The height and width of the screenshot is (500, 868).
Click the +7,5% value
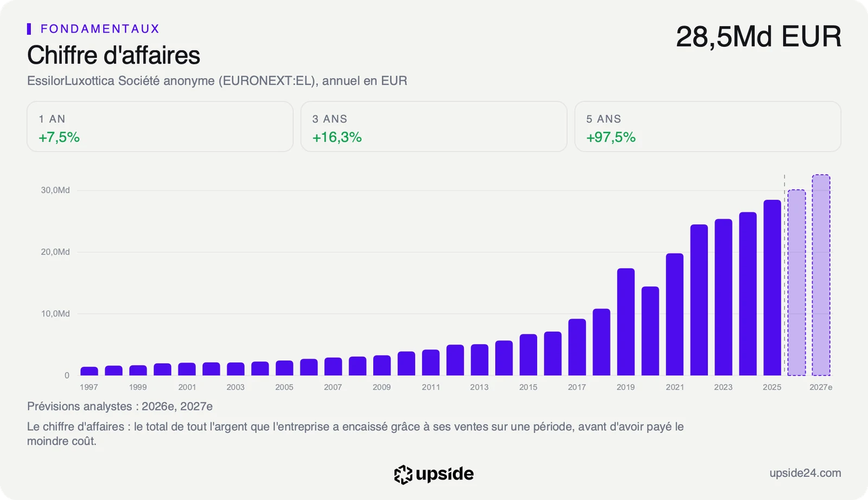tap(59, 137)
